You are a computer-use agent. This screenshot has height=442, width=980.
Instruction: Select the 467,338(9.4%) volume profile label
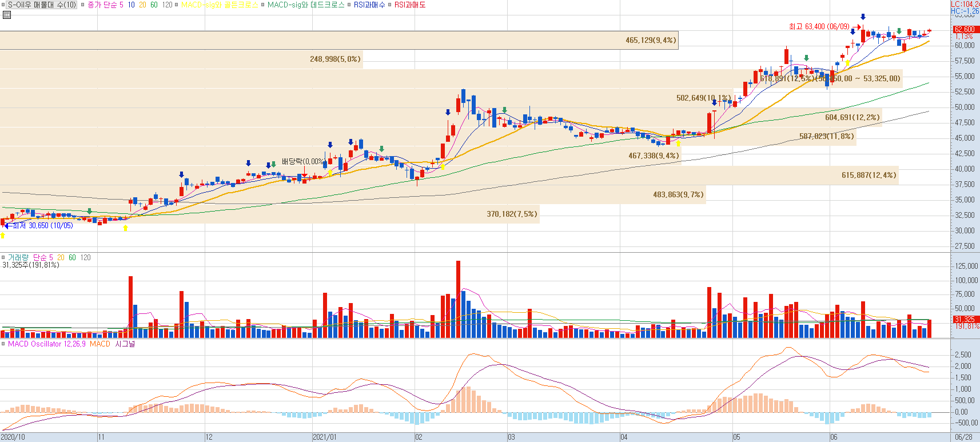click(654, 156)
